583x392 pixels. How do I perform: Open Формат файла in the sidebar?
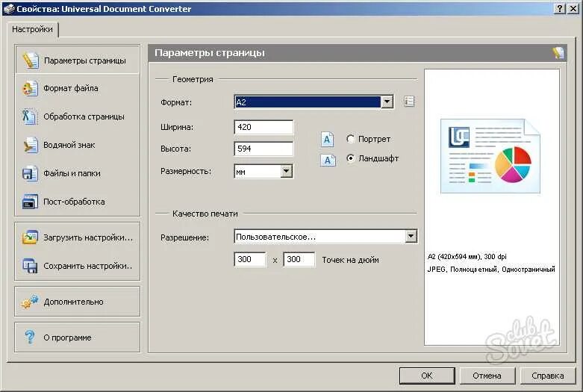point(78,89)
